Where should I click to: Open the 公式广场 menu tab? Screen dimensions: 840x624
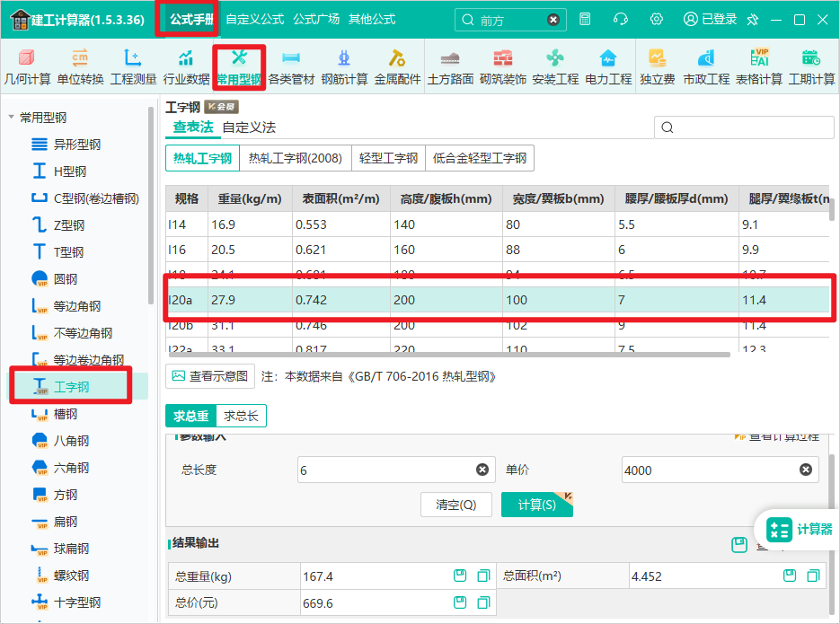point(316,19)
